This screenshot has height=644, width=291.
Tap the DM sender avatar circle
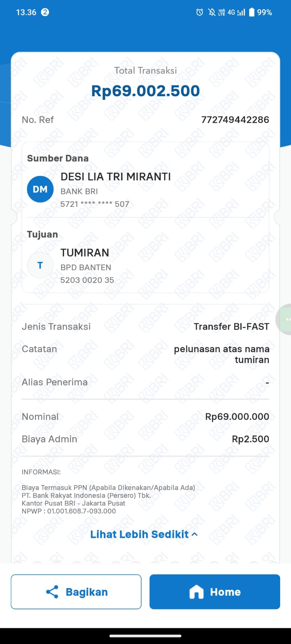point(40,189)
